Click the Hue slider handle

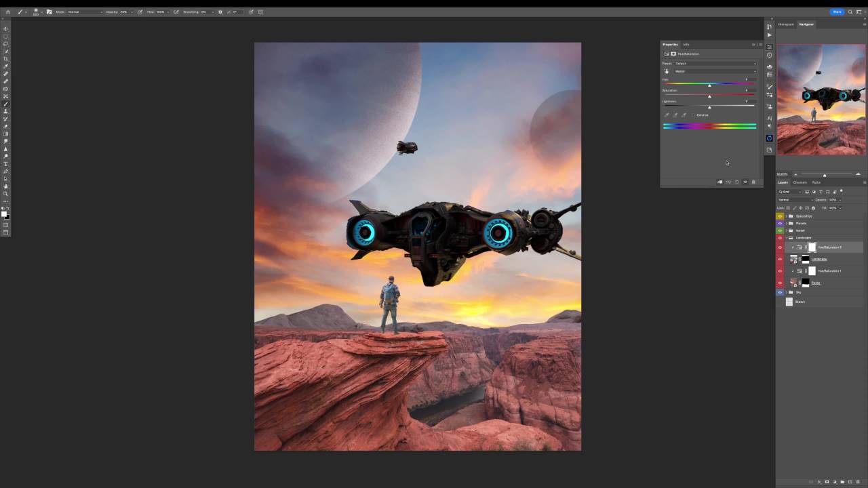pyautogui.click(x=709, y=85)
